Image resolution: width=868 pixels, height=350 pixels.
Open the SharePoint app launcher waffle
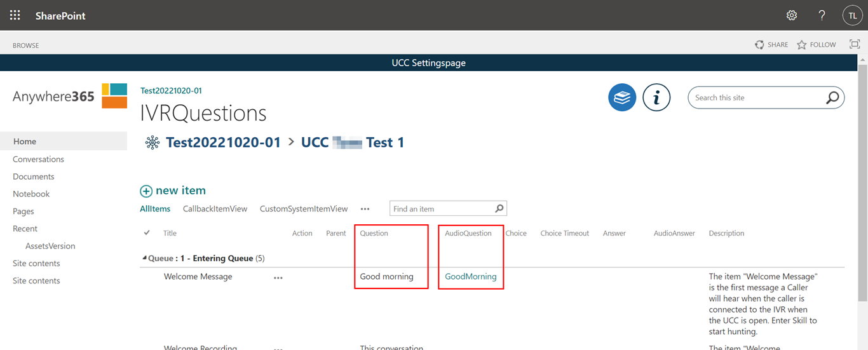[x=15, y=15]
